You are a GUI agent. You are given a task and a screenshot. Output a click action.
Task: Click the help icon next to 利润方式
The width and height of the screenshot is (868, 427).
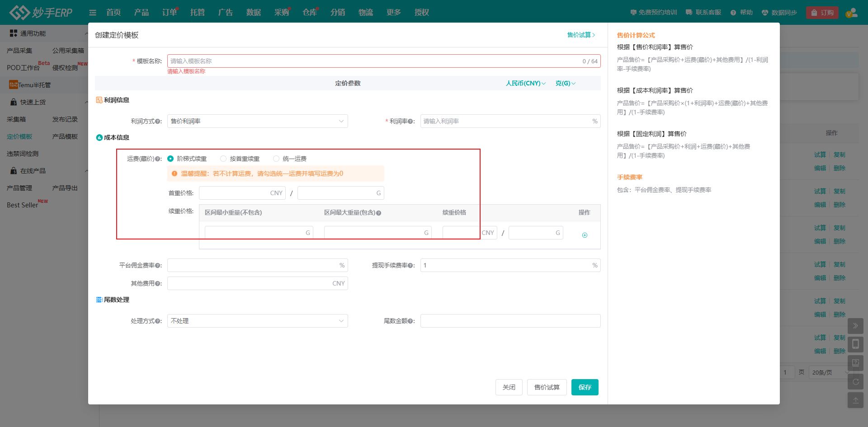point(157,122)
